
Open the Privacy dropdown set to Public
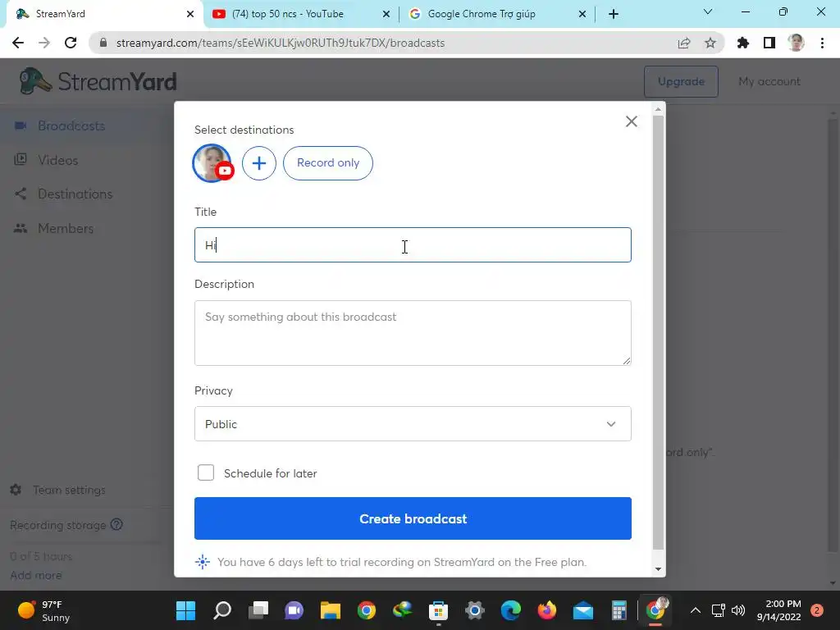pyautogui.click(x=413, y=424)
